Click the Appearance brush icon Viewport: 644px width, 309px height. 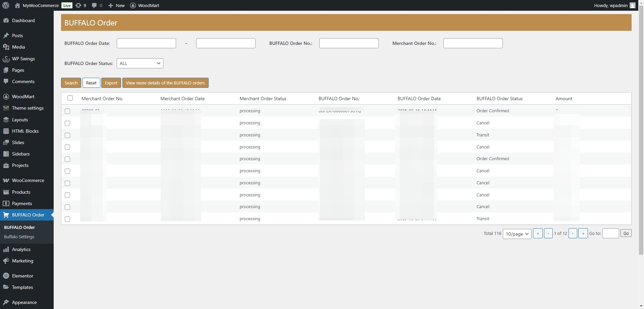pyautogui.click(x=6, y=302)
